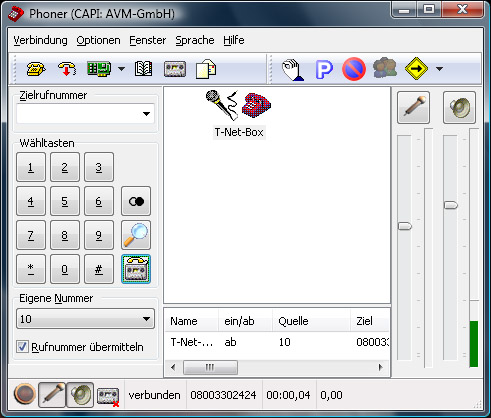The width and height of the screenshot is (491, 418).
Task: Dial digit 5 on keypad
Action: coord(65,201)
